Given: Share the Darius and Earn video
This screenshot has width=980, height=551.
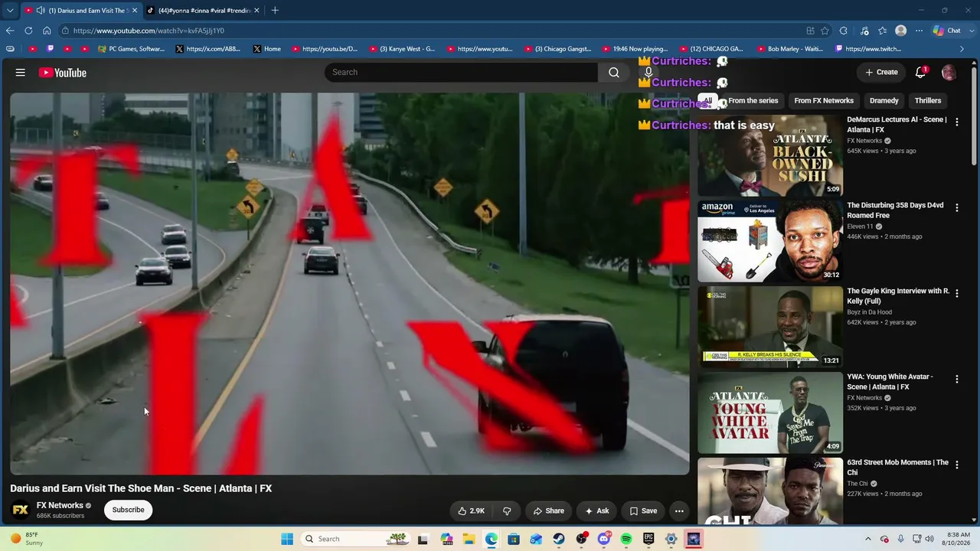Looking at the screenshot, I should tap(549, 510).
